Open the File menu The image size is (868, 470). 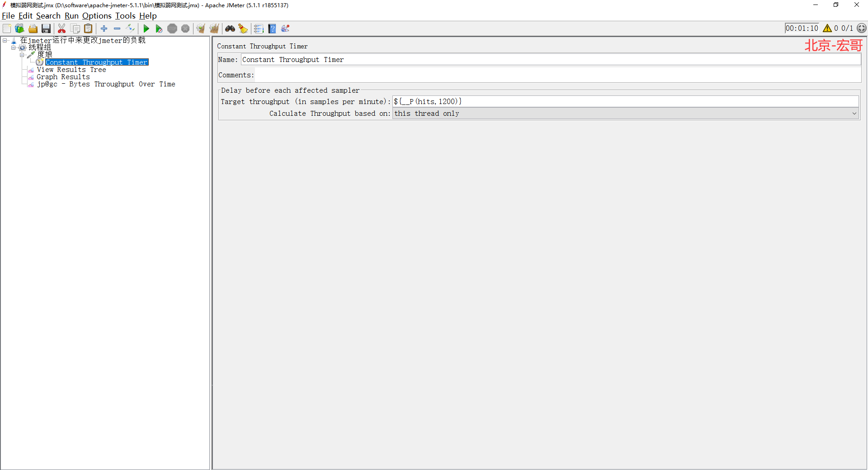tap(8, 16)
